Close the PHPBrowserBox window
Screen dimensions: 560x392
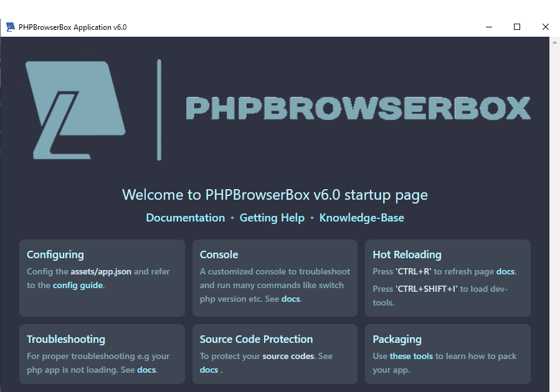pyautogui.click(x=545, y=27)
